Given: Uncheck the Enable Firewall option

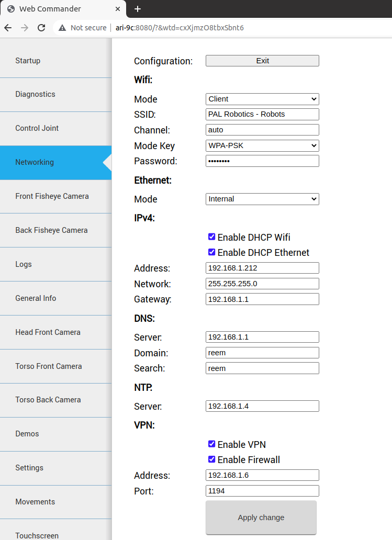Looking at the screenshot, I should [x=211, y=459].
